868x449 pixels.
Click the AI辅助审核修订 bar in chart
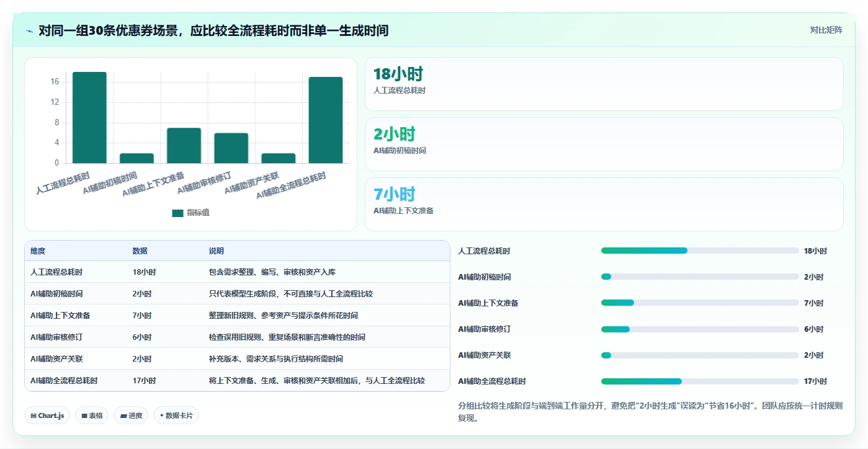click(x=231, y=148)
